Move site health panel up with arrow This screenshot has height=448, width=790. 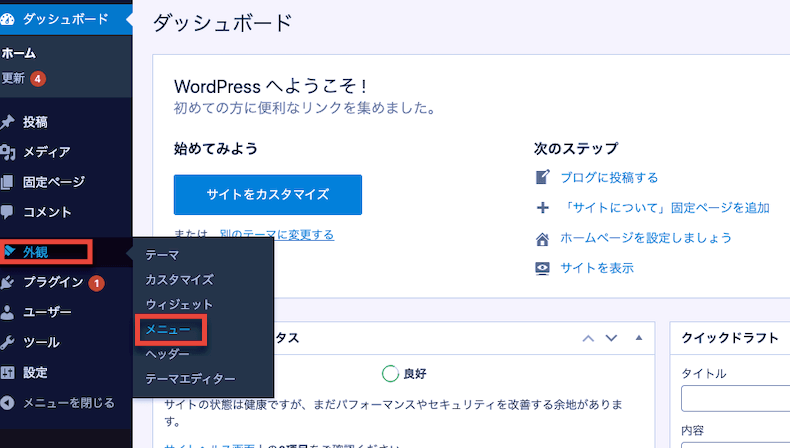click(x=588, y=338)
